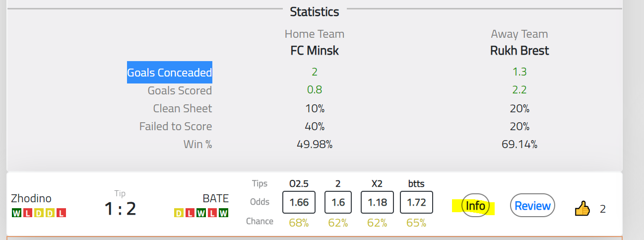Select the O2.5 odds box 1.66

(298, 202)
